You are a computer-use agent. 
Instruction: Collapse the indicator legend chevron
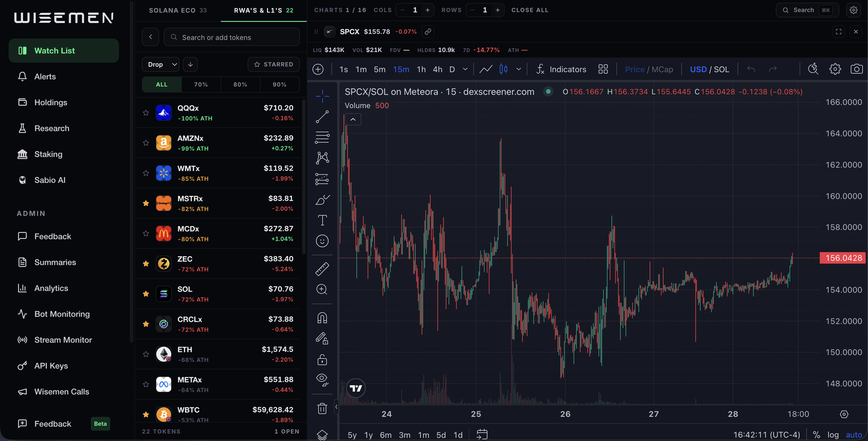(x=353, y=119)
